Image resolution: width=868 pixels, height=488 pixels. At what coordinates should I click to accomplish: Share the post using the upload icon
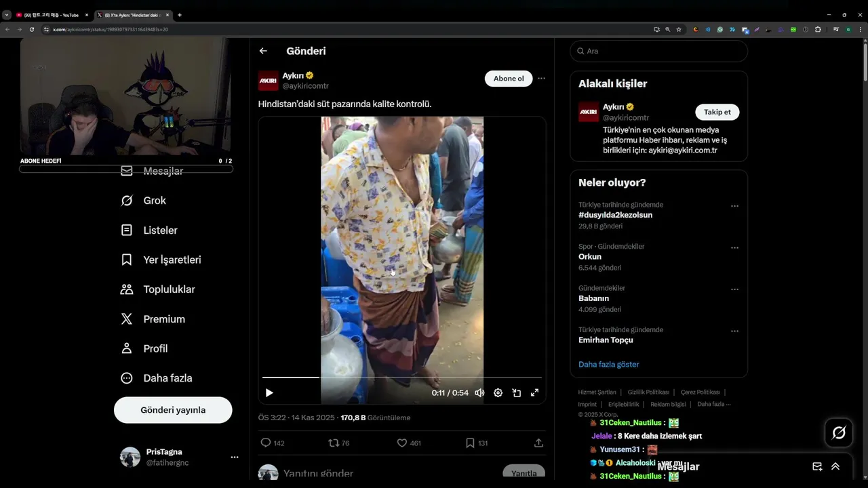(x=538, y=443)
